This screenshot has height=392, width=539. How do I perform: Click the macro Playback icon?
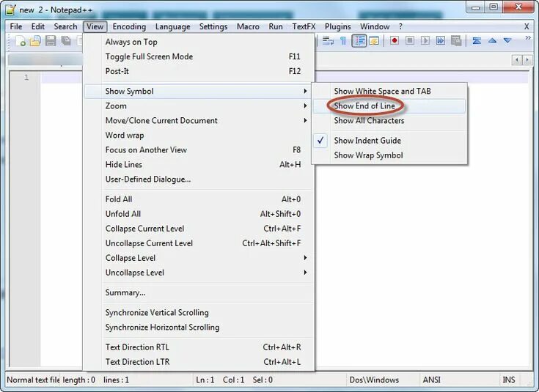(425, 41)
